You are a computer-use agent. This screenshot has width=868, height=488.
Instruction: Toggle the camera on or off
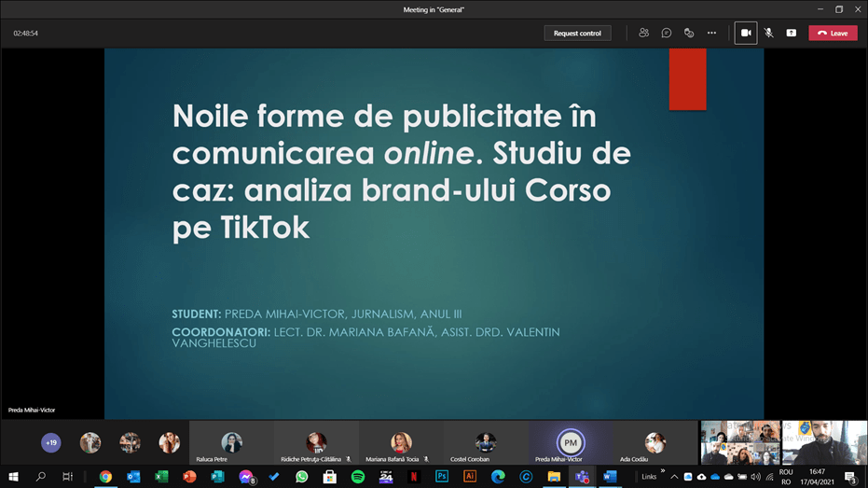[745, 33]
